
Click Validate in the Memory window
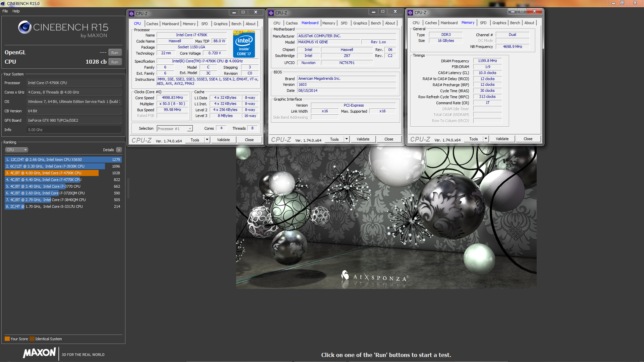[x=502, y=139]
